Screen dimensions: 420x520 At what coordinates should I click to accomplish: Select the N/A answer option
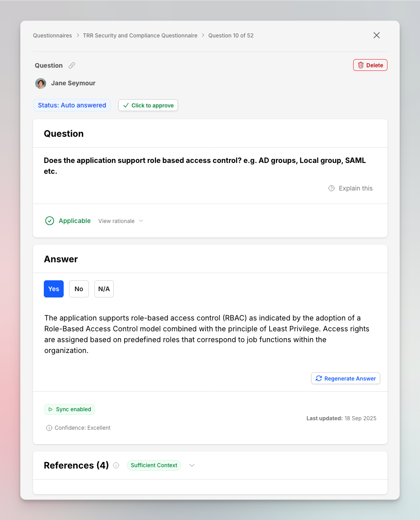point(104,289)
